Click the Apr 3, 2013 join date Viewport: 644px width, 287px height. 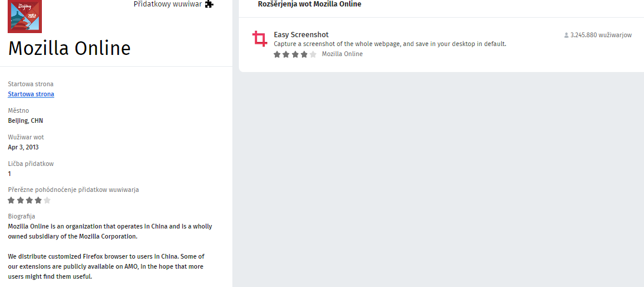pos(24,147)
